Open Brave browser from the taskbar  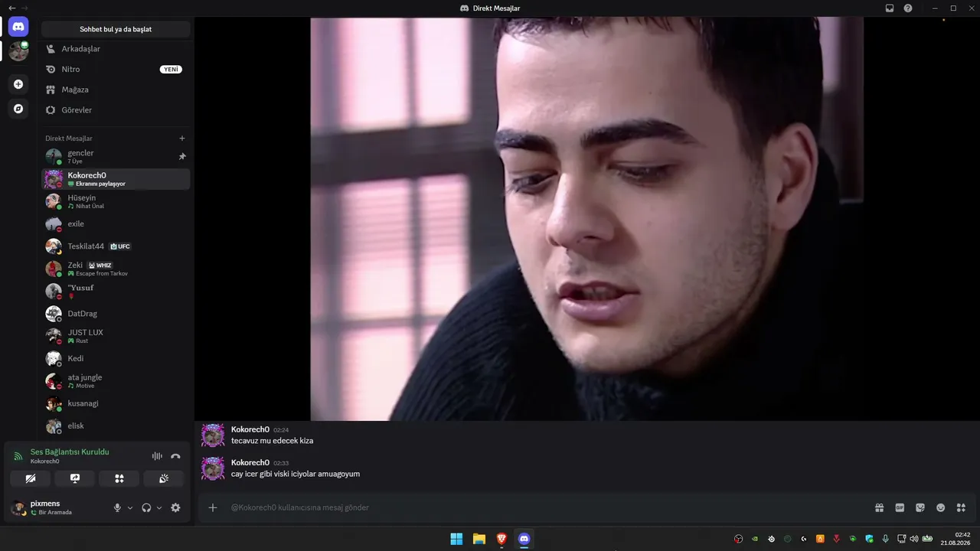[x=501, y=539]
